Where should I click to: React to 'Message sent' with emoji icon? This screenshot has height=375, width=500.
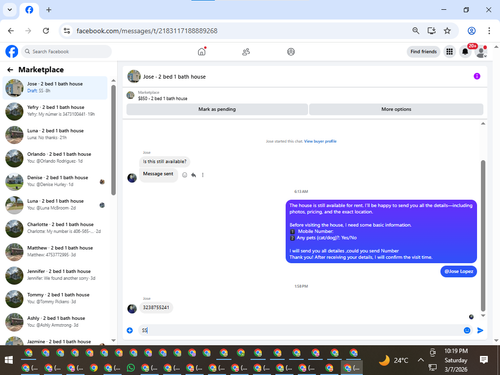[185, 175]
